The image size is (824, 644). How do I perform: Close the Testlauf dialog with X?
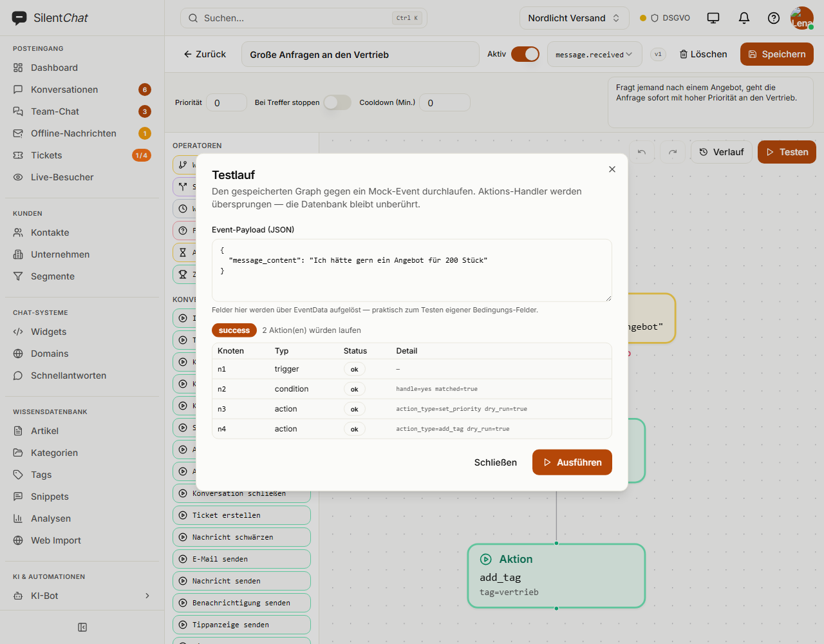click(x=612, y=169)
